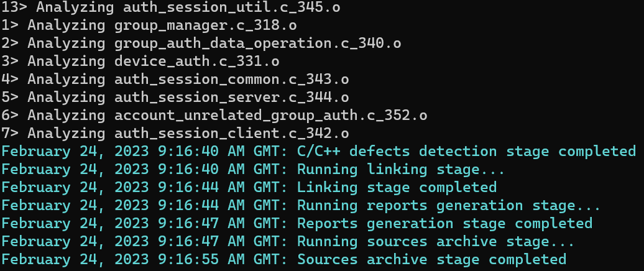644x271 pixels.
Task: Click the 'Linking stage completed' log line
Action: point(397,188)
